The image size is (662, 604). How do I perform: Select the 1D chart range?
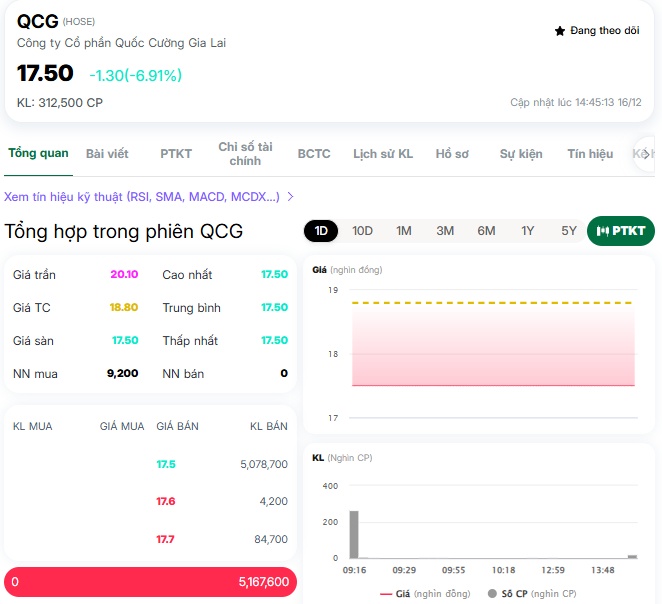(x=321, y=231)
